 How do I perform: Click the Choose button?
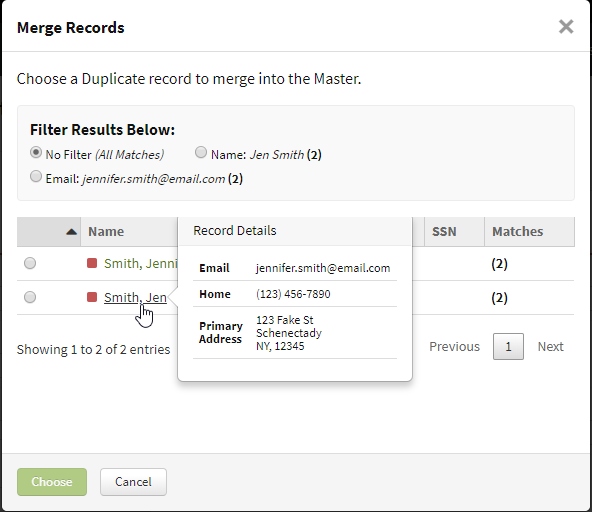tap(52, 482)
